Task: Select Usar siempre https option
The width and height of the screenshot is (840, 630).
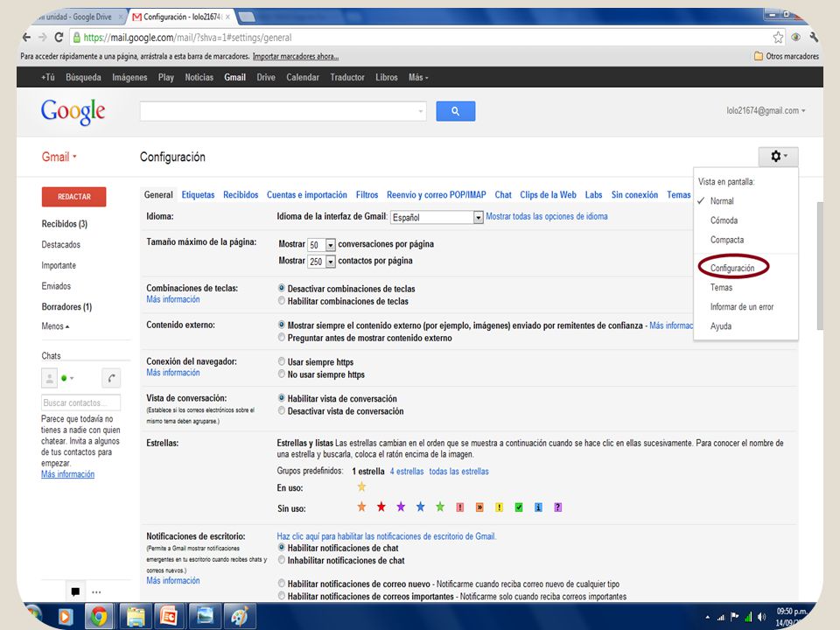Action: (x=281, y=361)
